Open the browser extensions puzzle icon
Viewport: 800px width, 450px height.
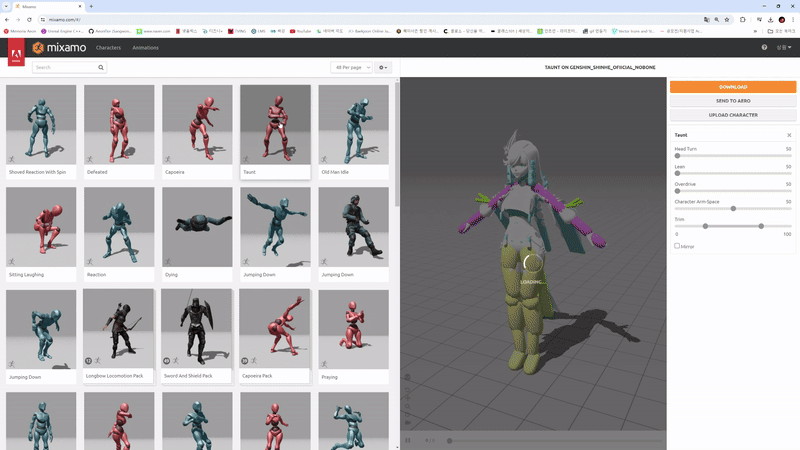pos(743,19)
